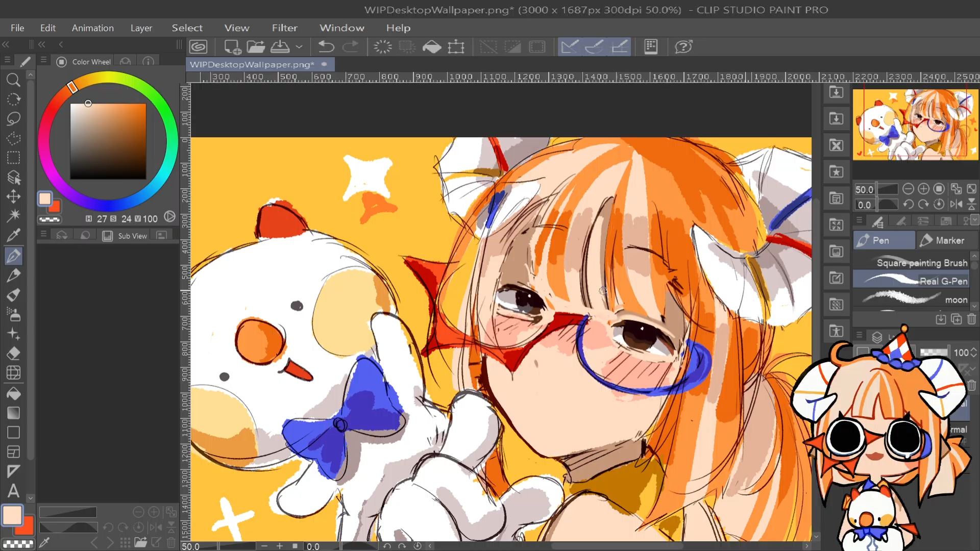Select the Eraser tool
The image size is (980, 551).
13,353
